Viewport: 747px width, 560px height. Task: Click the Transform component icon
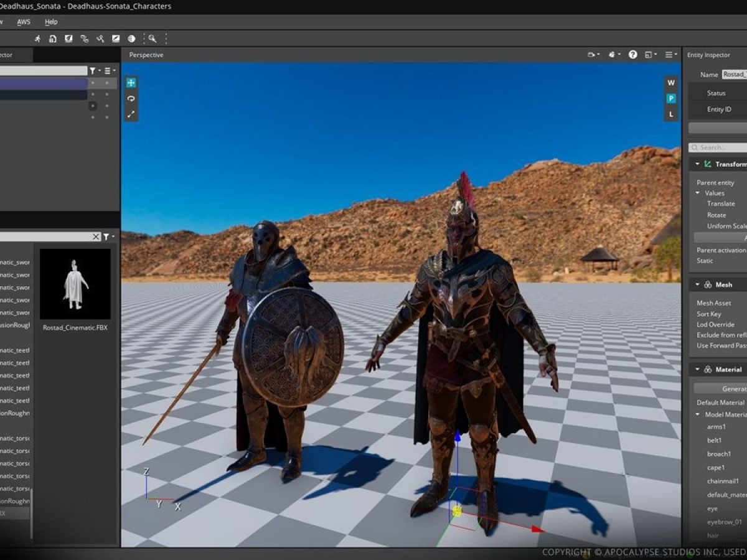(708, 164)
